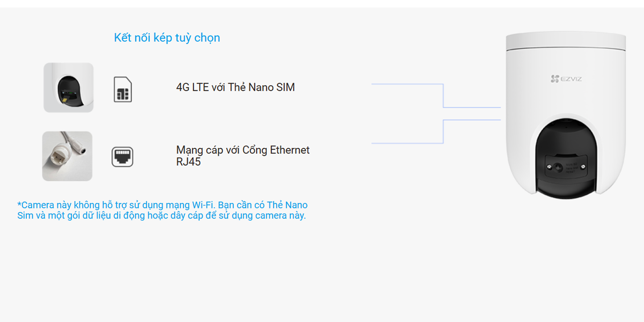The image size is (644, 322).
Task: Click the EZVIZ logo on the camera
Action: coord(566,79)
